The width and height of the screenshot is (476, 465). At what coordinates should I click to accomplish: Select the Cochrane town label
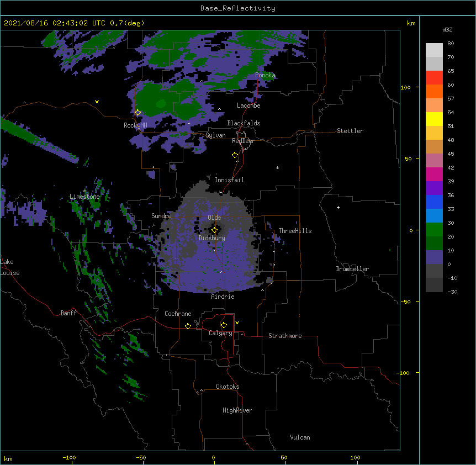click(x=178, y=314)
